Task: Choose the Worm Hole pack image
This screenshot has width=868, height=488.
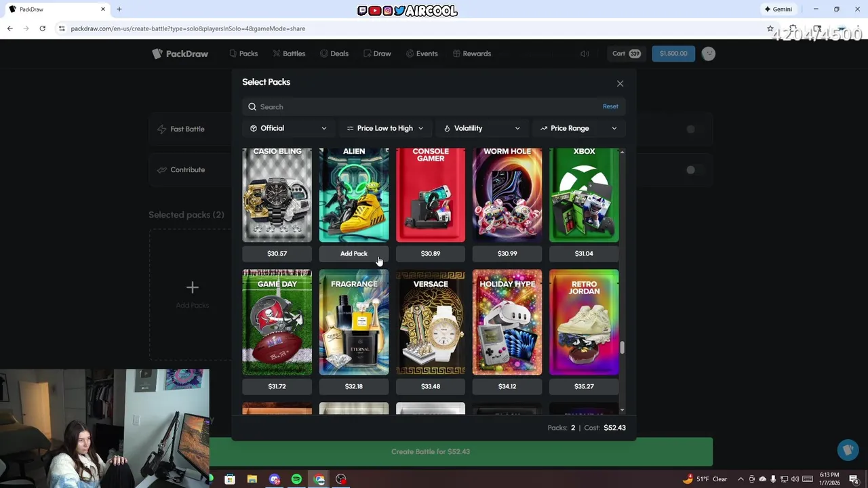Action: tap(507, 195)
